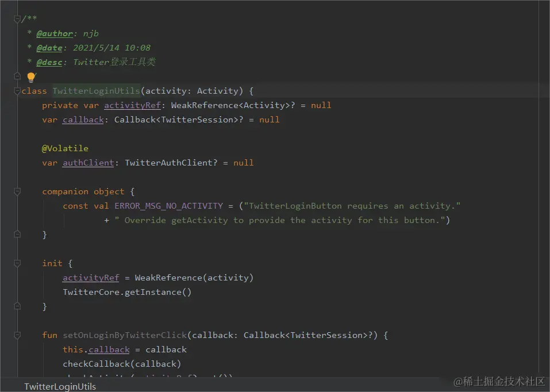Screen dimensions: 550x392
Task: Click the ERROR_MSG_NO_ACTIVITY constant
Action: [169, 206]
